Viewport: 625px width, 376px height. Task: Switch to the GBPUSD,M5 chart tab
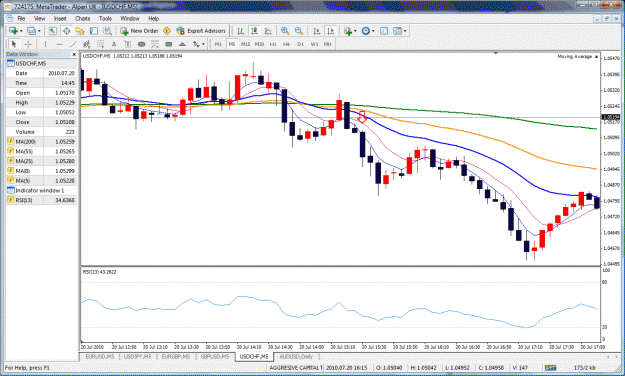point(215,356)
